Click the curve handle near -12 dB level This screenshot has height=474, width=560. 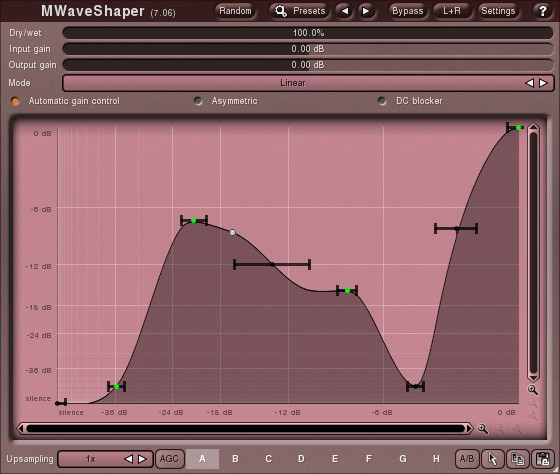pyautogui.click(x=272, y=265)
